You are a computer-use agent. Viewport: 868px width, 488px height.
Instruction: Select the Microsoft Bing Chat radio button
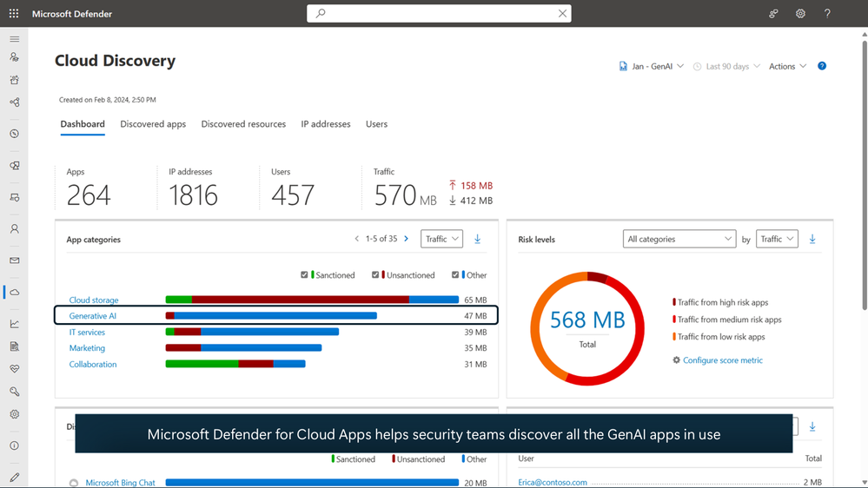click(x=74, y=483)
